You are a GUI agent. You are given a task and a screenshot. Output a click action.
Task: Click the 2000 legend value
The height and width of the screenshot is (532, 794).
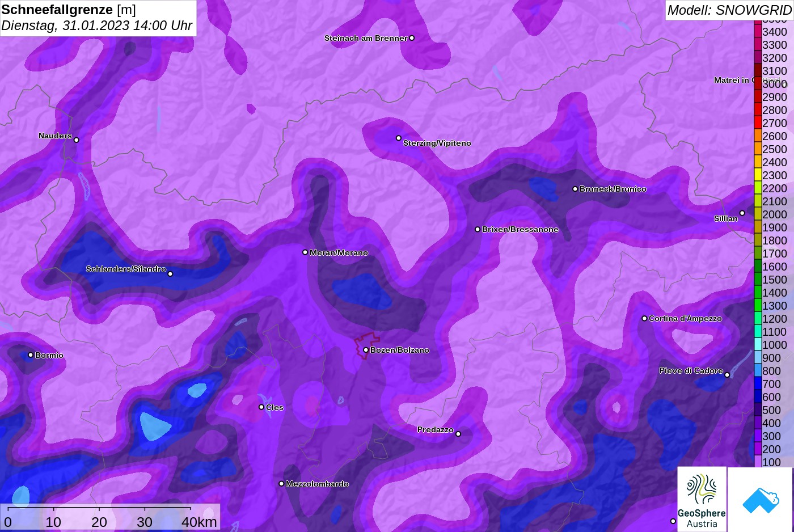[x=775, y=214]
